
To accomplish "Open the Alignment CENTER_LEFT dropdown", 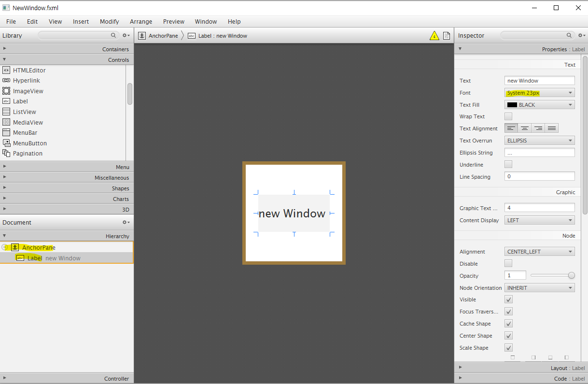I will coord(540,252).
